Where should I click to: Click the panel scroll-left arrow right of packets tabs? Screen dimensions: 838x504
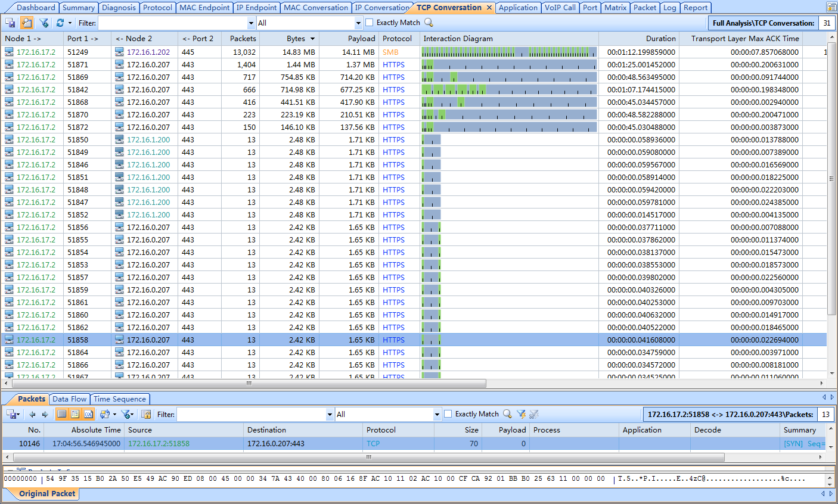(x=824, y=397)
